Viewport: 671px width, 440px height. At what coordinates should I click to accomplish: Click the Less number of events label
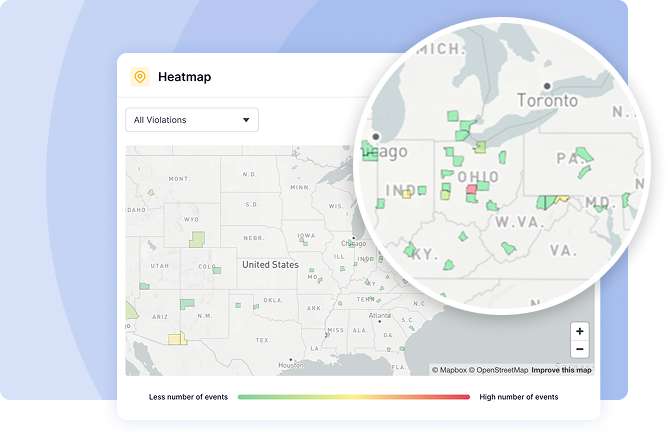[x=188, y=397]
